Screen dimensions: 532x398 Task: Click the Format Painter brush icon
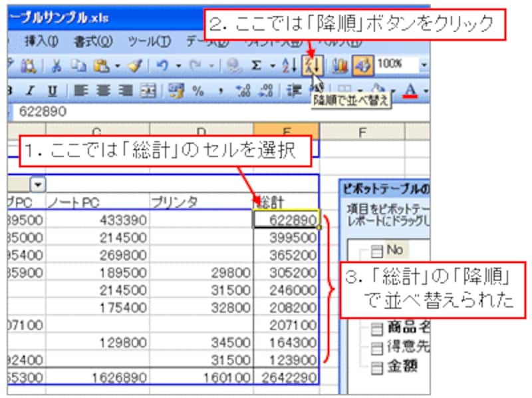coord(134,66)
